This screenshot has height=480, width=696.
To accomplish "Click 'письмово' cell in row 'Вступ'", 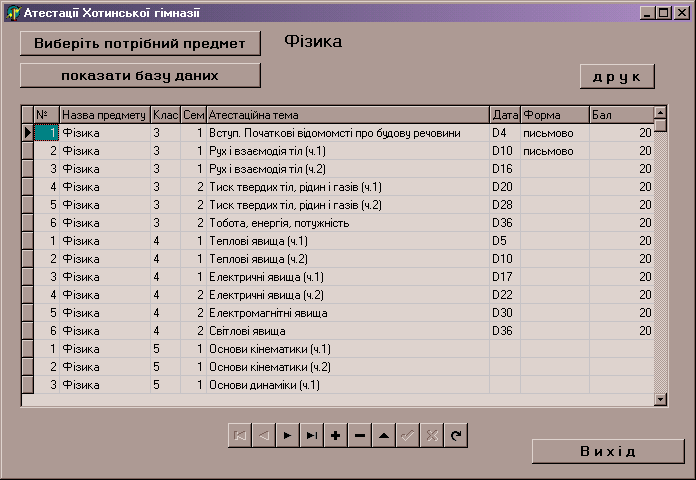I will click(x=555, y=133).
